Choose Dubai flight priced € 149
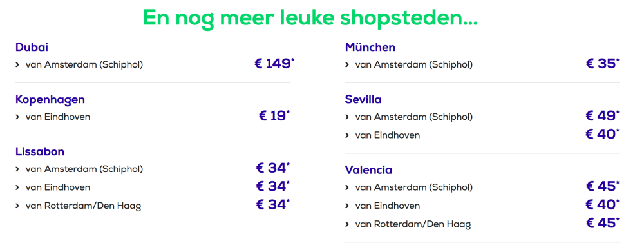The width and height of the screenshot is (644, 250). (x=275, y=64)
